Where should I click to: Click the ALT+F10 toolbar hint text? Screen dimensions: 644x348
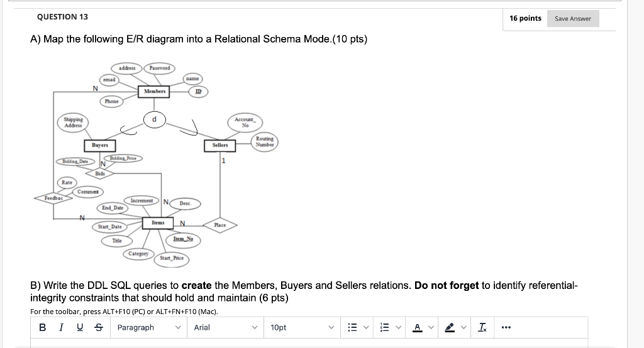[124, 312]
